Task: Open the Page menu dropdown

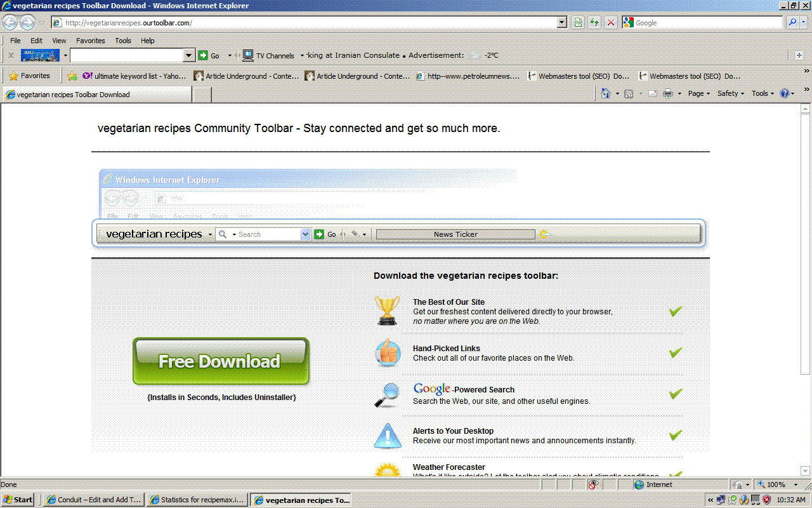Action: pos(699,93)
